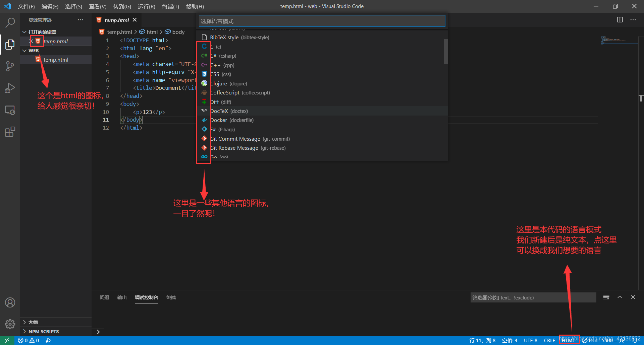Click the Live Server Port 5500 item

(x=598, y=340)
